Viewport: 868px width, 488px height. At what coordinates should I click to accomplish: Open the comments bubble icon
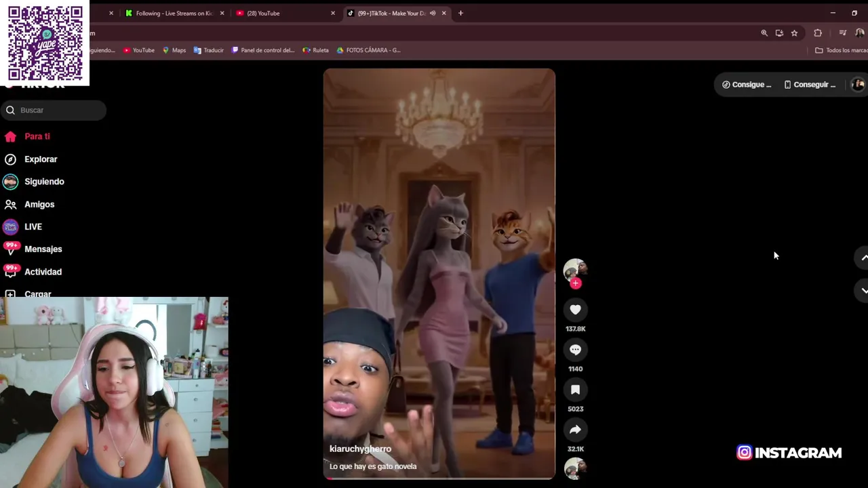click(575, 350)
